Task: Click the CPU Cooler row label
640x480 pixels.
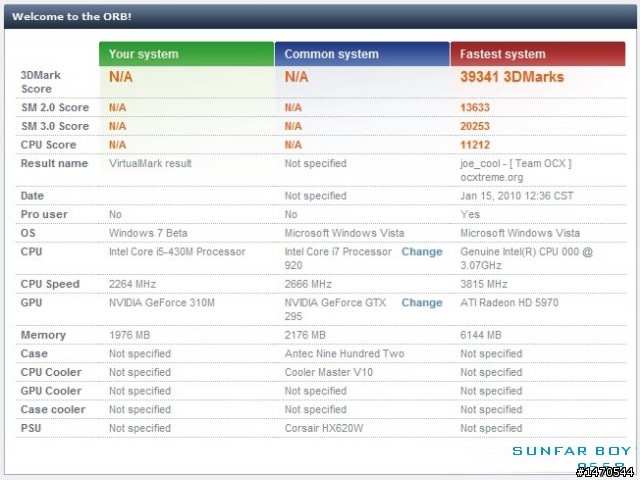Action: click(x=51, y=372)
